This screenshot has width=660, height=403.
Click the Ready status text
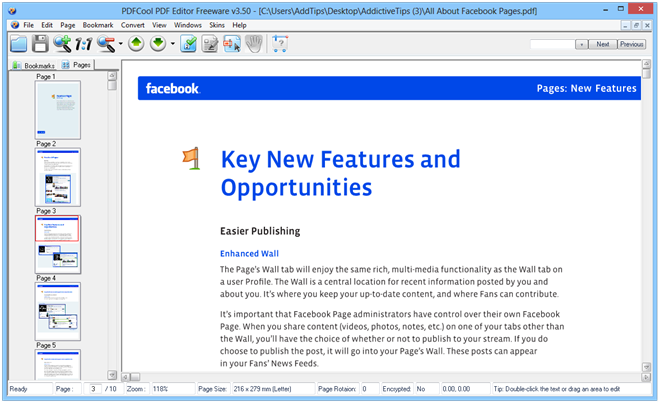18,389
